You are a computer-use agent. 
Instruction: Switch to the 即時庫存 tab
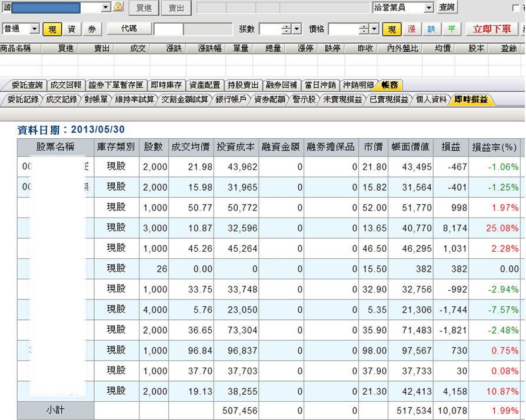point(165,85)
